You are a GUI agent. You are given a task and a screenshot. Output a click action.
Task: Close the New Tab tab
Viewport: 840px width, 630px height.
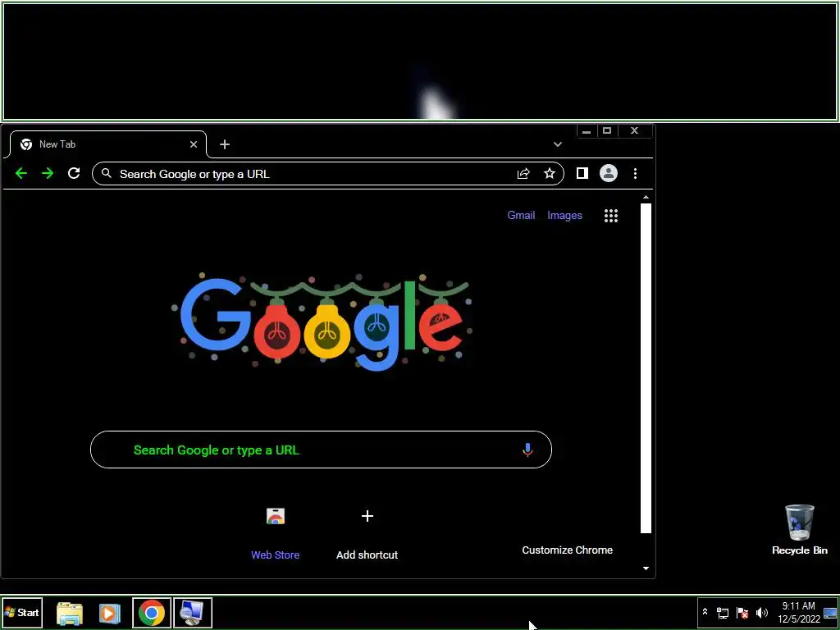tap(194, 144)
